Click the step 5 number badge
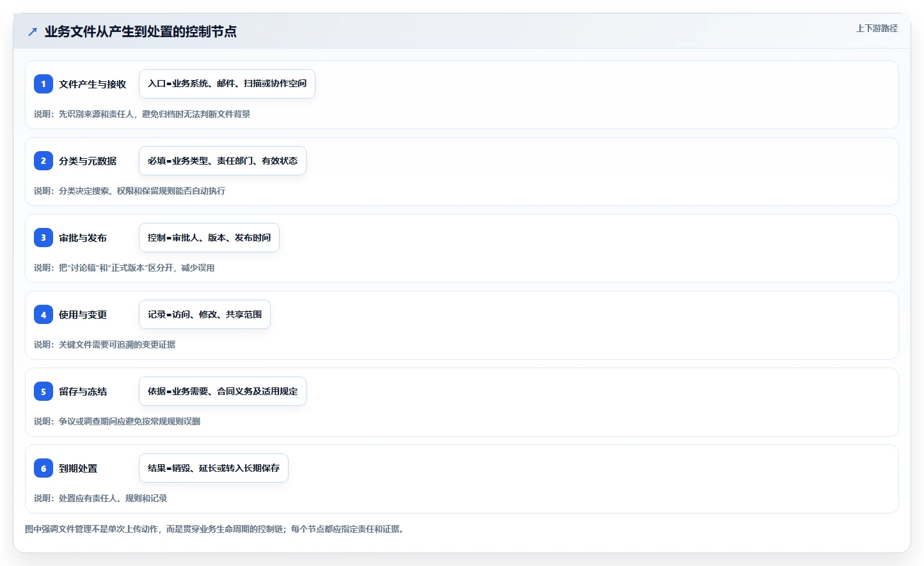924x566 pixels. click(x=44, y=391)
